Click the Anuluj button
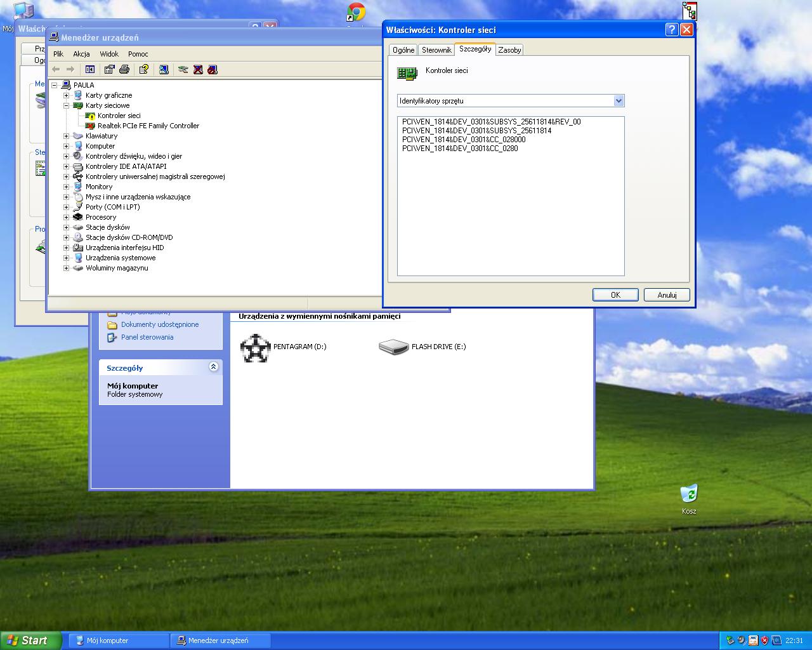Viewport: 812px width, 650px height. coord(667,295)
